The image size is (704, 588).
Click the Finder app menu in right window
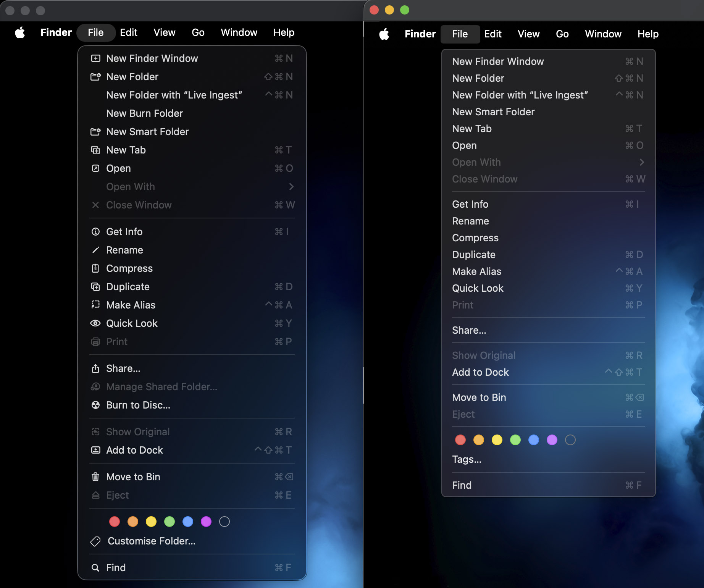(420, 34)
